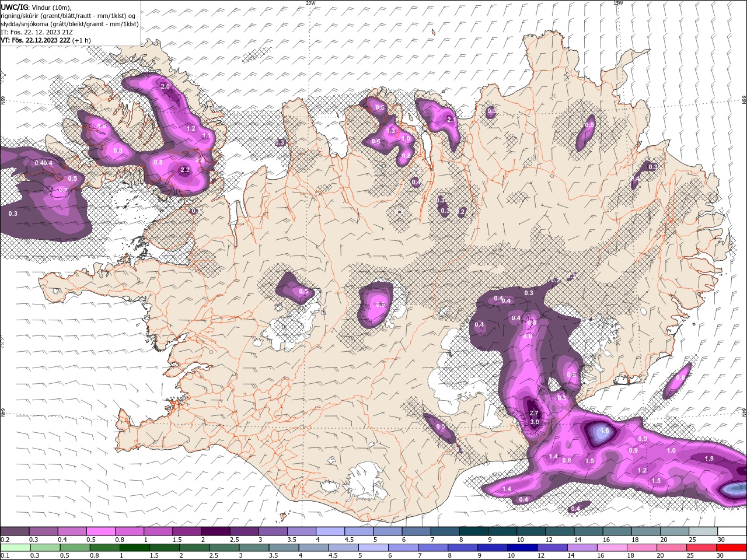The image size is (747, 560).
Task: Click the slydda/snjókoma legend description line
Action: pos(69,24)
